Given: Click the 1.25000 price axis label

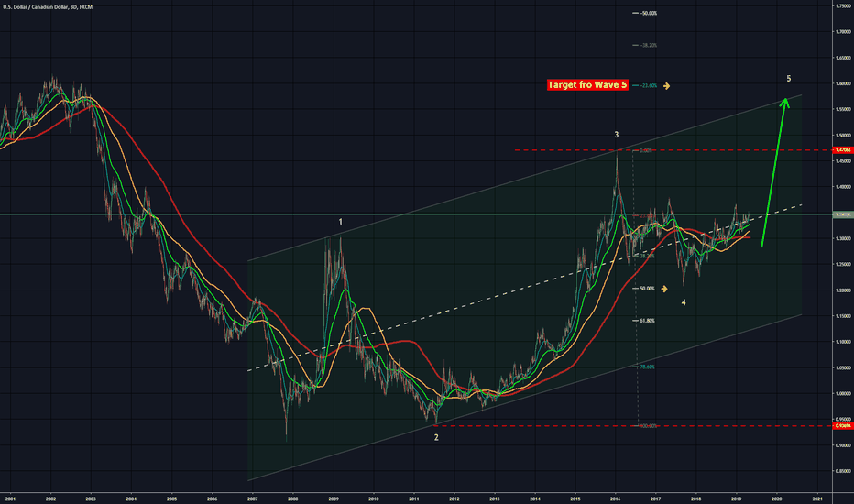Looking at the screenshot, I should 843,264.
